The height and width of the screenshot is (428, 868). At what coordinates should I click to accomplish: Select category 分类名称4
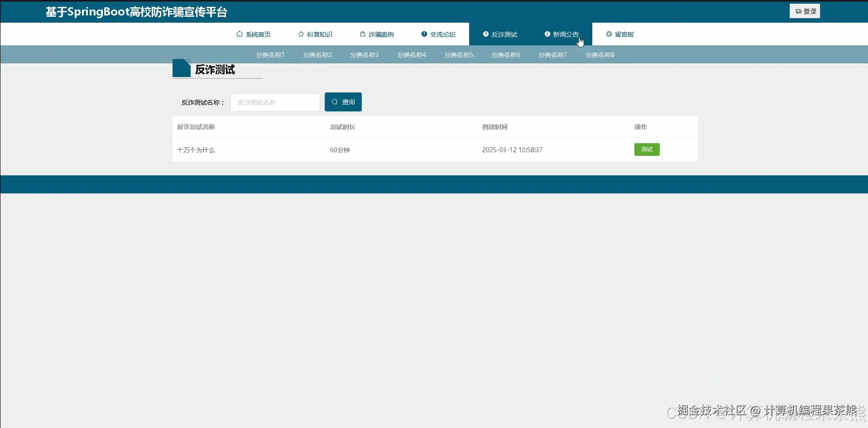tap(412, 55)
